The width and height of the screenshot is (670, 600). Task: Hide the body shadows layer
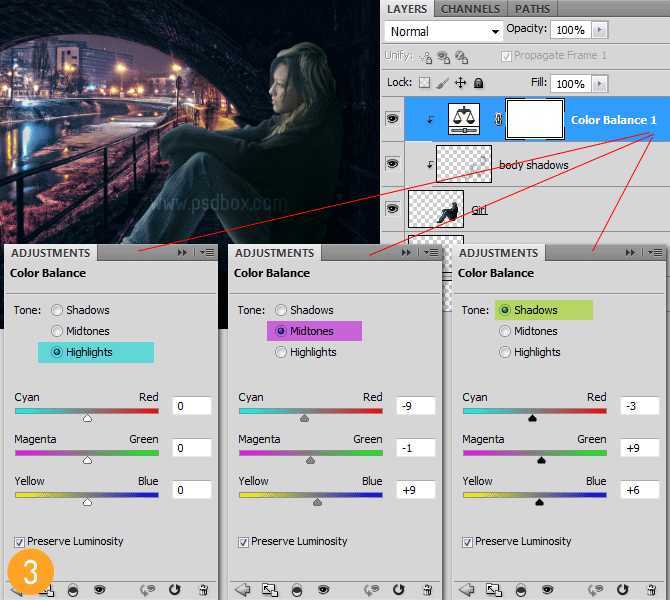pos(392,164)
